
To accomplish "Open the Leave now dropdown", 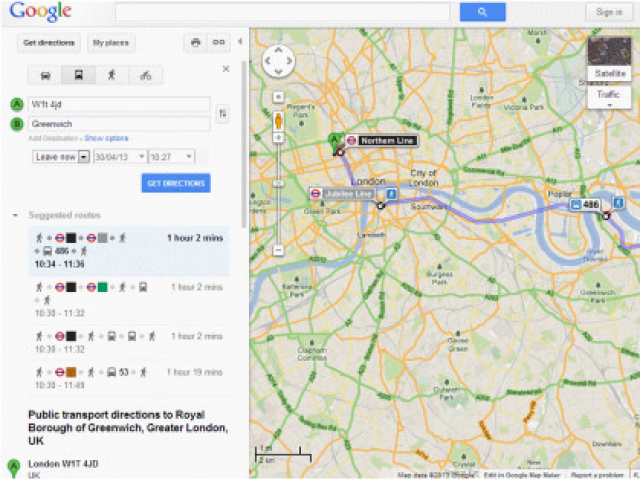I will coord(61,157).
